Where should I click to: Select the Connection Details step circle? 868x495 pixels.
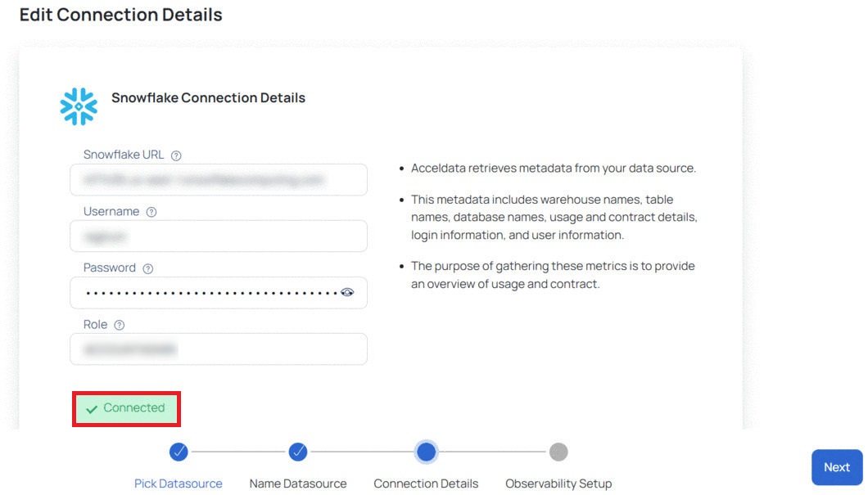(x=427, y=452)
